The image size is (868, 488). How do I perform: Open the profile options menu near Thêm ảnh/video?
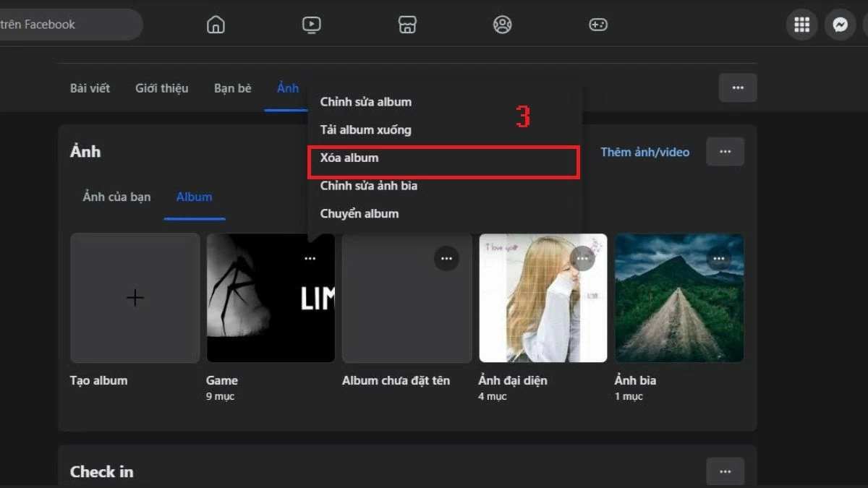[x=725, y=152]
